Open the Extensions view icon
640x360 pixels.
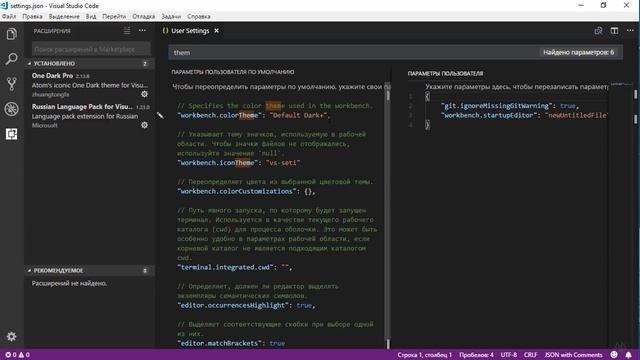pyautogui.click(x=11, y=134)
